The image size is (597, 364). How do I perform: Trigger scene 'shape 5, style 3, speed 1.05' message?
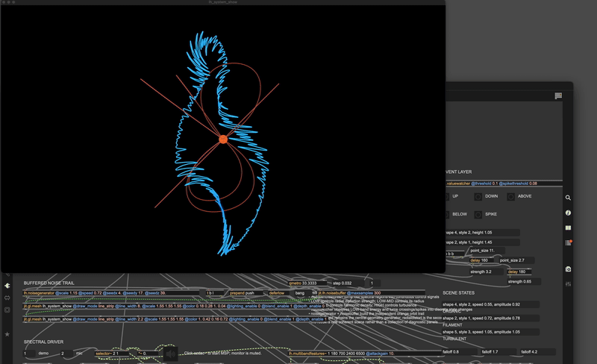(490, 332)
